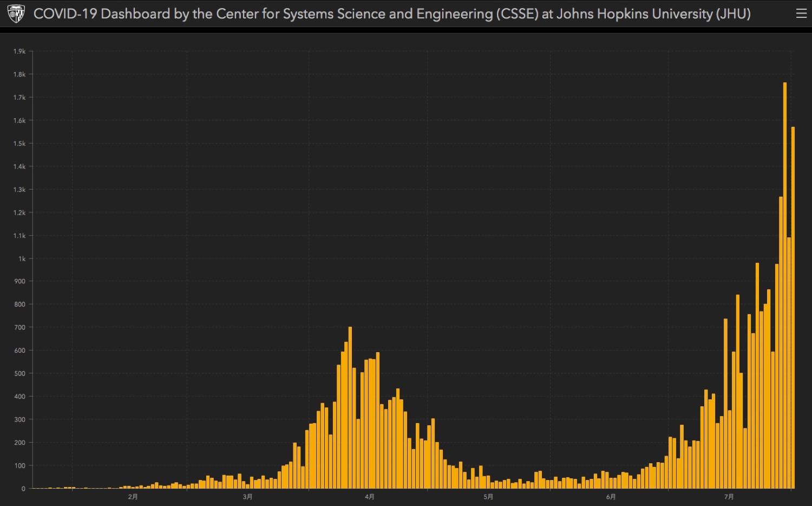This screenshot has width=812, height=506.
Task: Click the 0 y-axis label
Action: point(23,489)
